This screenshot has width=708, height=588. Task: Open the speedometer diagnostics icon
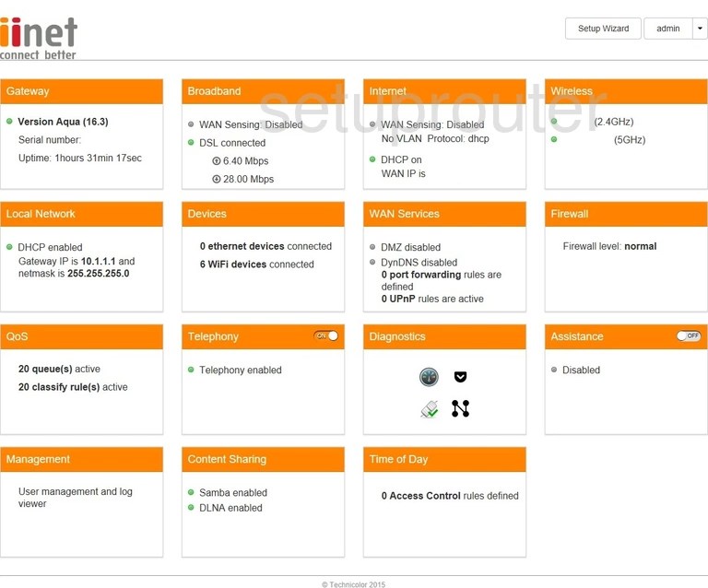click(429, 377)
